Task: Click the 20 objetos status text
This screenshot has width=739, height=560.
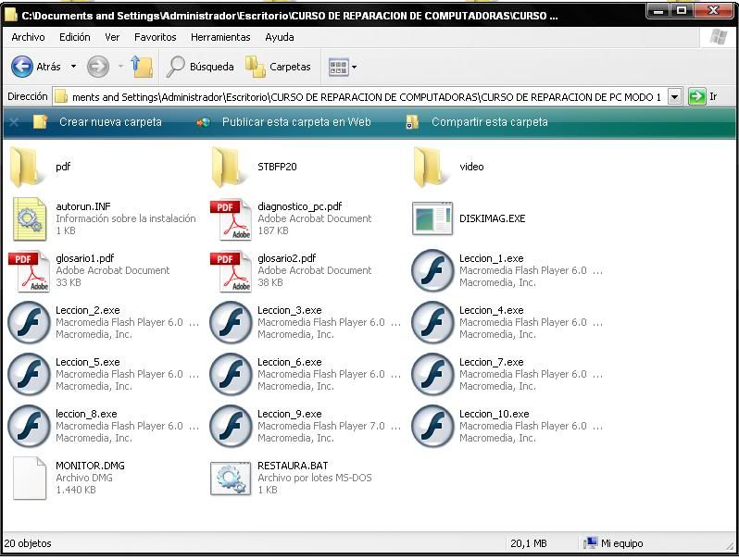Action: click(x=28, y=543)
